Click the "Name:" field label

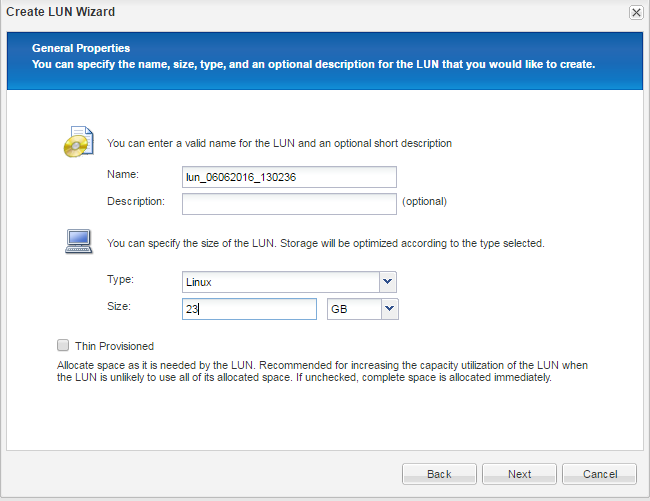(x=122, y=174)
